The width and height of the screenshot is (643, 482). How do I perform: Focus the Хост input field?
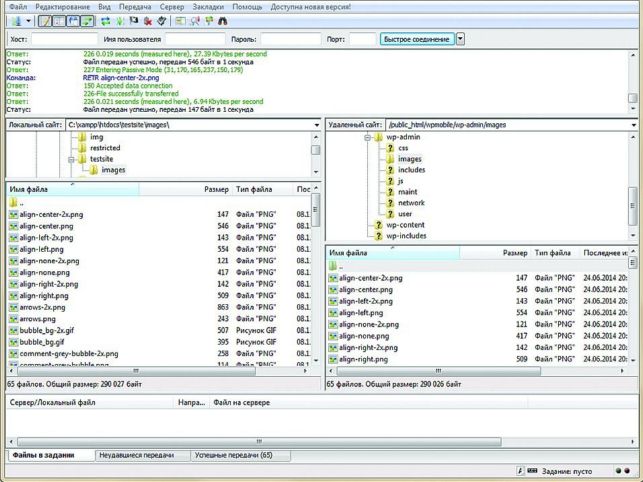pyautogui.click(x=64, y=39)
